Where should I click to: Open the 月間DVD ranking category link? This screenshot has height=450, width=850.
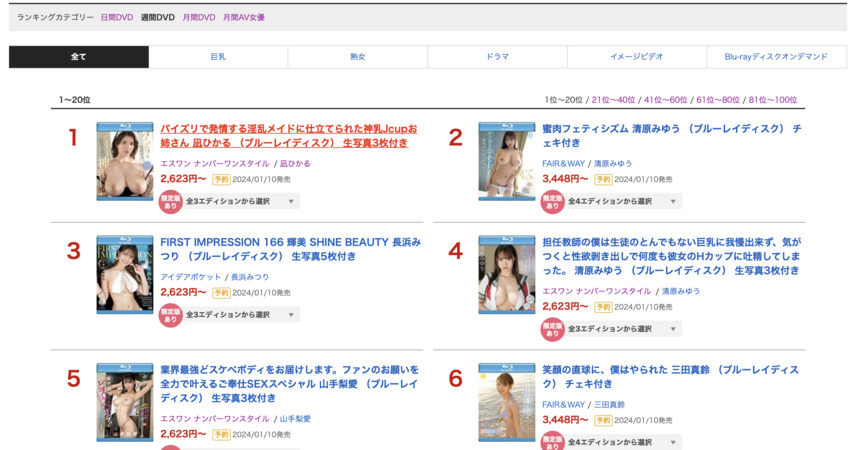tap(198, 17)
